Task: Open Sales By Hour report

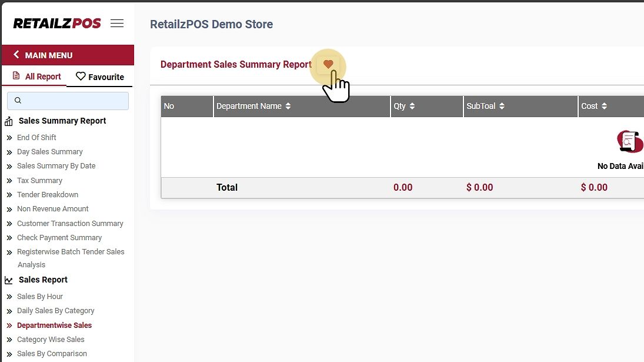Action: click(40, 296)
